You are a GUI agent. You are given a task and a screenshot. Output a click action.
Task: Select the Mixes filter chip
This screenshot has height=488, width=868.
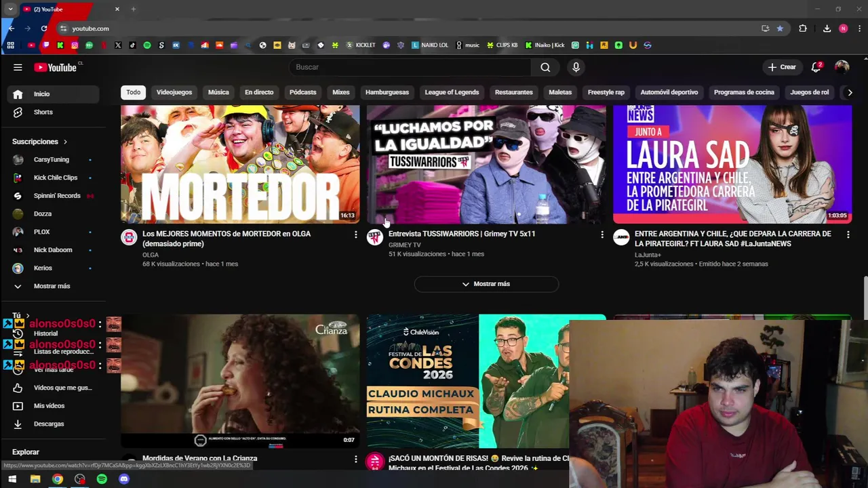click(x=341, y=92)
